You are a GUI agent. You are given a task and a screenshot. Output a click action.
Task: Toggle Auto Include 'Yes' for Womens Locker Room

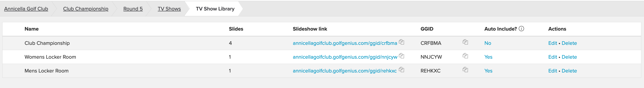point(488,57)
